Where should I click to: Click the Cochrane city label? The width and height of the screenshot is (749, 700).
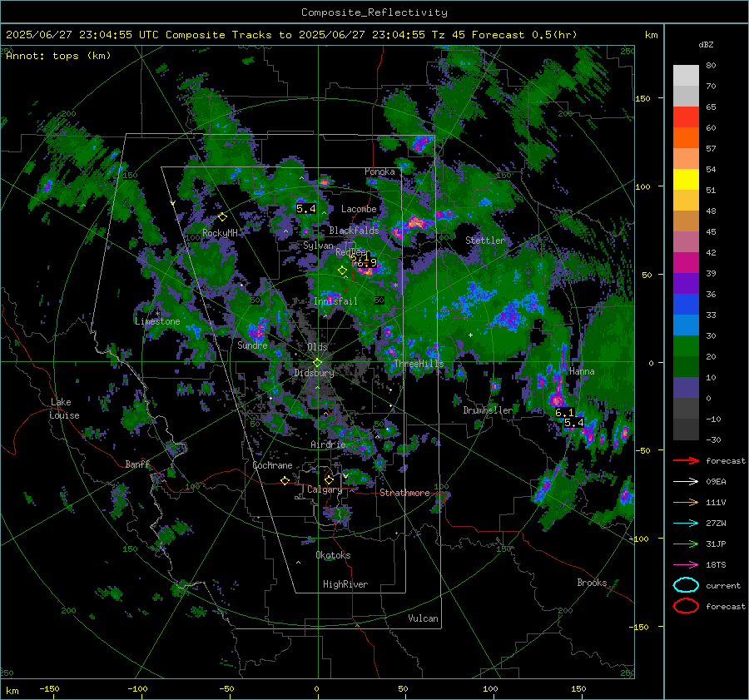(272, 465)
